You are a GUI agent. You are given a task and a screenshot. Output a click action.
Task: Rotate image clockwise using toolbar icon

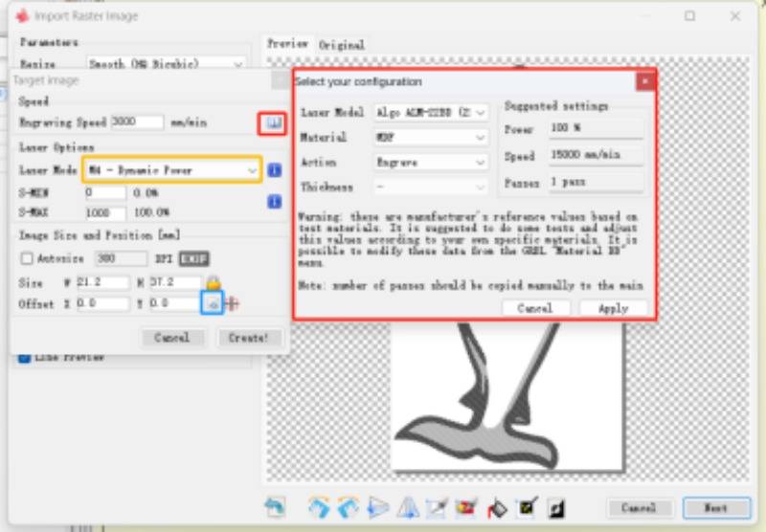coord(320,507)
